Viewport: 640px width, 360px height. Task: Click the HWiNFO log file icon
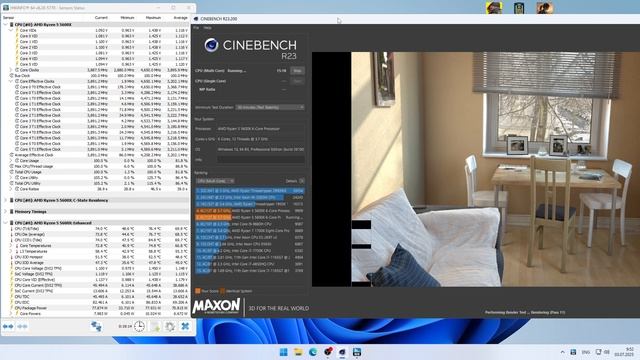(x=155, y=326)
